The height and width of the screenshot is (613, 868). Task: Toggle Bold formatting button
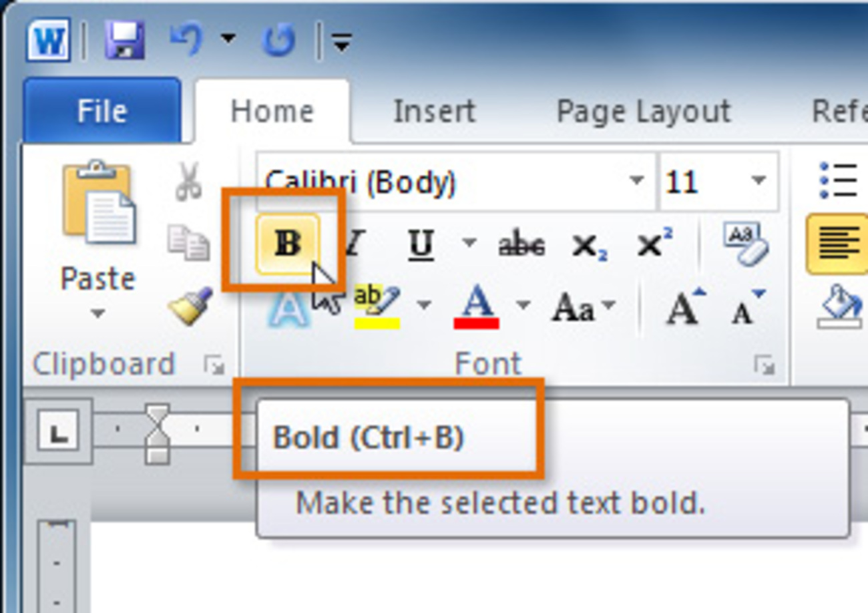point(288,244)
